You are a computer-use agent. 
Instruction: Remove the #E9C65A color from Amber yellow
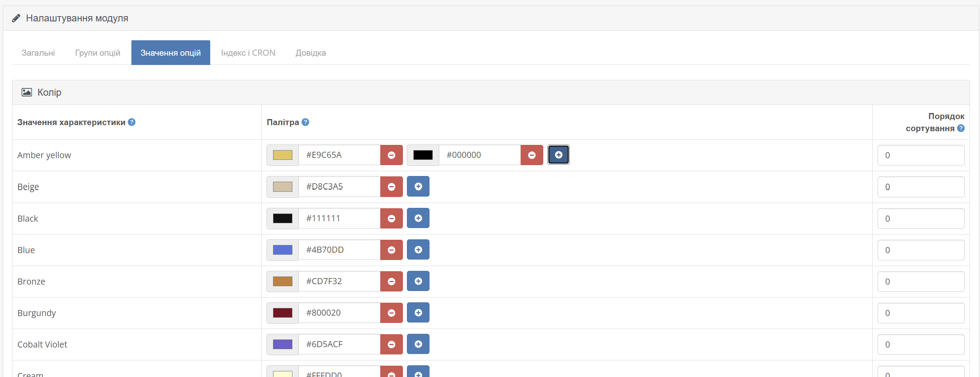pyautogui.click(x=391, y=155)
